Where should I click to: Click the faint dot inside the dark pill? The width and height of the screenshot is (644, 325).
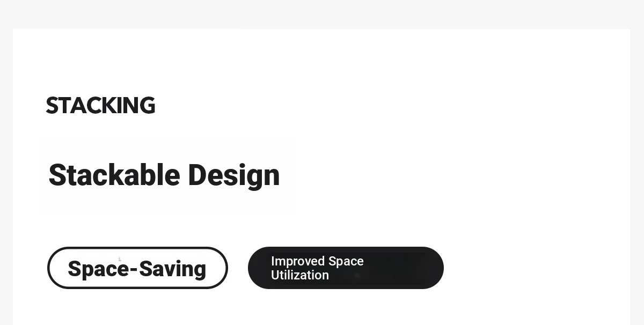357,275
